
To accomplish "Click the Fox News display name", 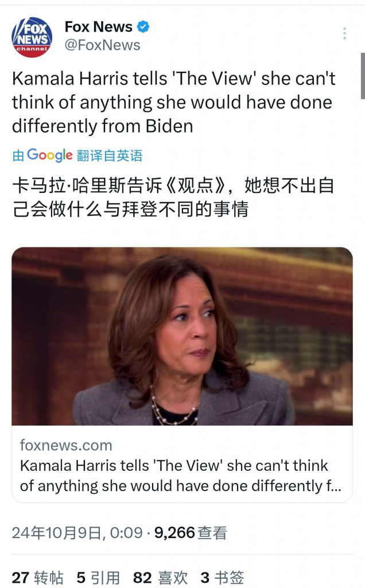I will [98, 26].
